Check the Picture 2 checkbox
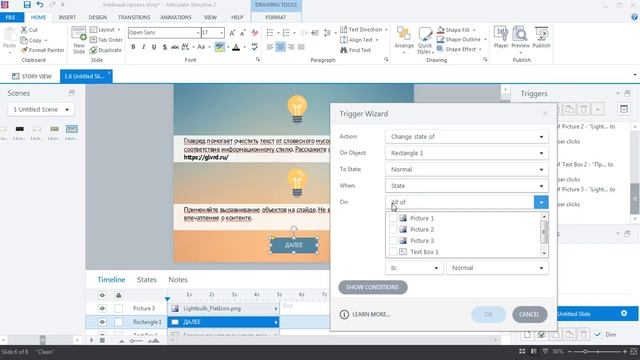Screen dimensions: 640x360 pyautogui.click(x=393, y=229)
